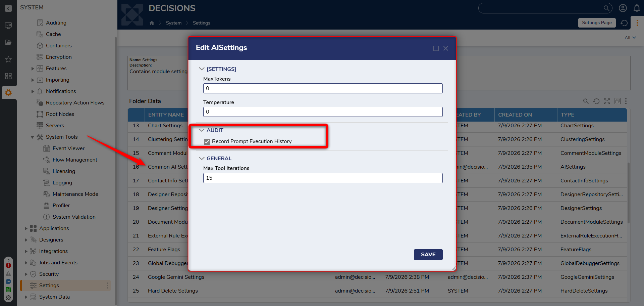Screen dimensions: 644x306
Task: Maximize the Edit AISettings dialog
Action: (436, 48)
